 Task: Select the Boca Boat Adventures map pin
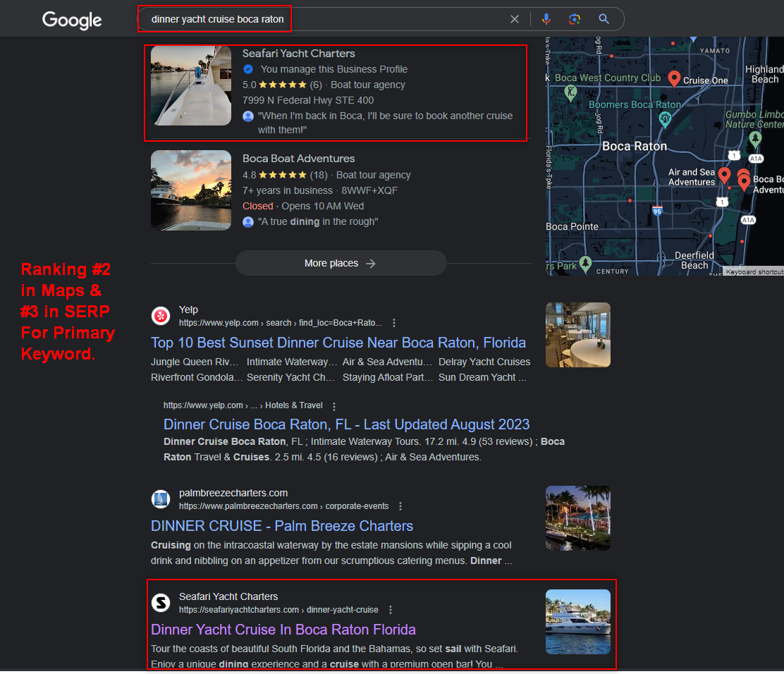click(x=744, y=182)
